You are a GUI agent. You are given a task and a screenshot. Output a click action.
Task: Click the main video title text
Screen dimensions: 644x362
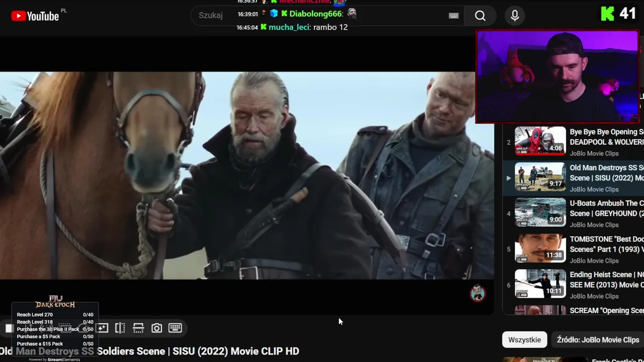tap(149, 351)
